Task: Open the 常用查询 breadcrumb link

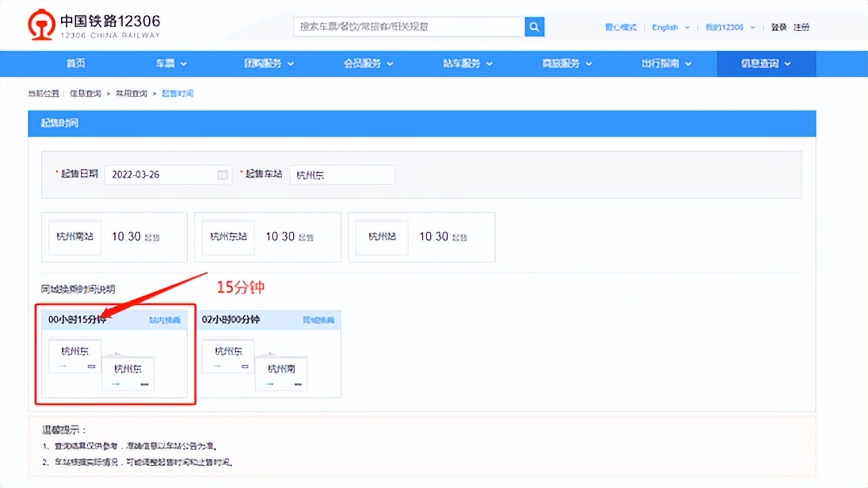Action: (x=133, y=93)
